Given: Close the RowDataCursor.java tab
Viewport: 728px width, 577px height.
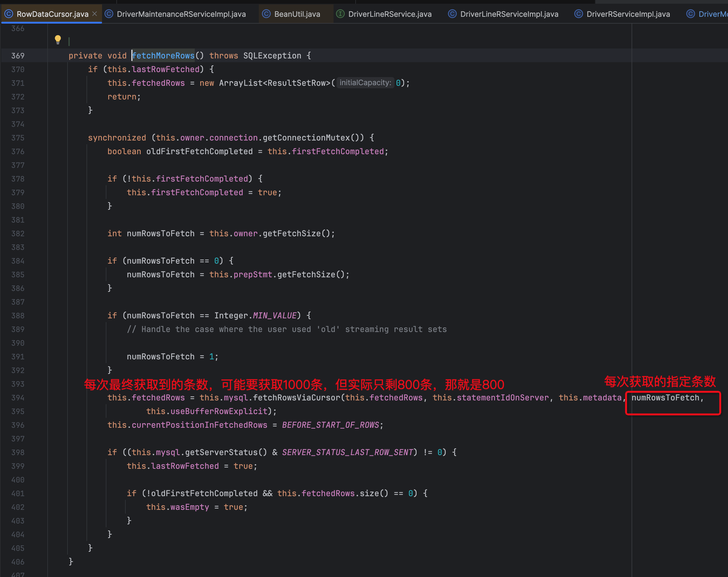Looking at the screenshot, I should 95,14.
